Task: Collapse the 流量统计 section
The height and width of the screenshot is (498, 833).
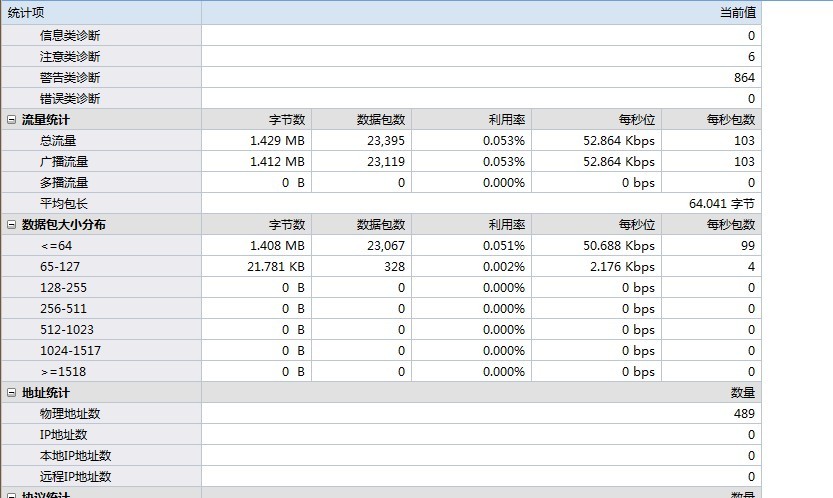Action: 11,120
